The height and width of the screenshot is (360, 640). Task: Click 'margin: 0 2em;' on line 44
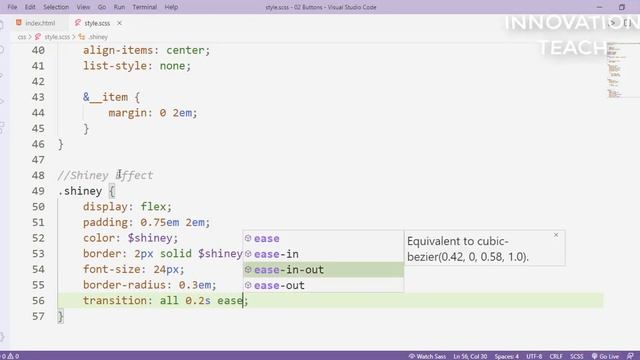coord(153,113)
